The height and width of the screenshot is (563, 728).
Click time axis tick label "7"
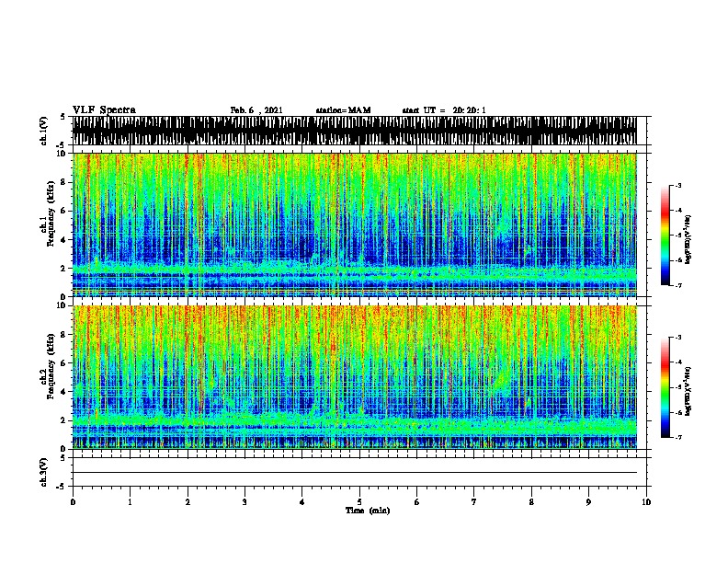474,502
